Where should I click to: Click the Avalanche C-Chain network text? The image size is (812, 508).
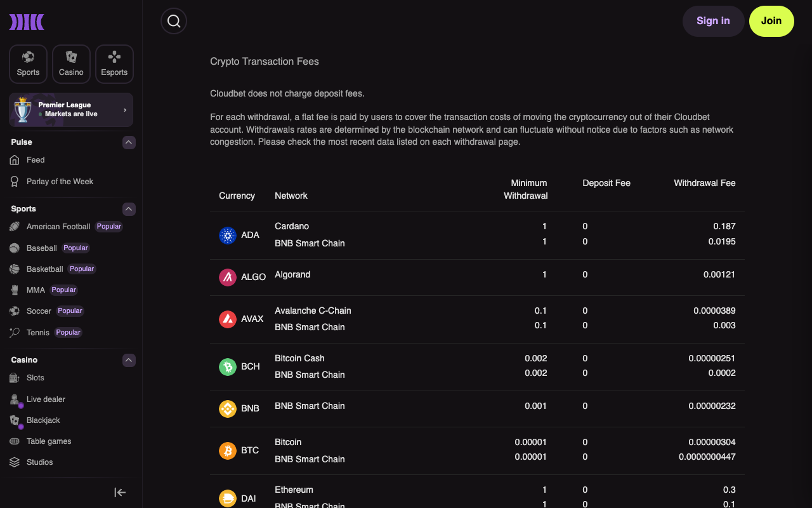coord(313,311)
